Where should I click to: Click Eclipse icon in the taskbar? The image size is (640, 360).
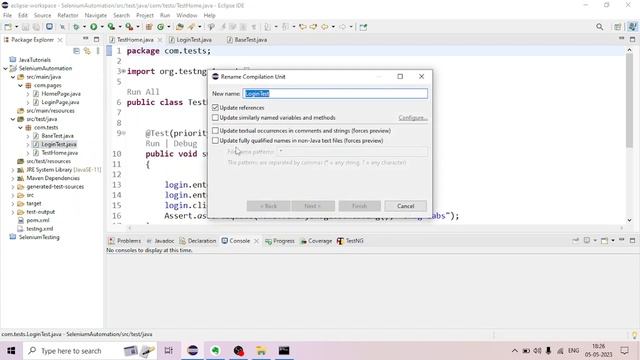pyautogui.click(x=193, y=351)
